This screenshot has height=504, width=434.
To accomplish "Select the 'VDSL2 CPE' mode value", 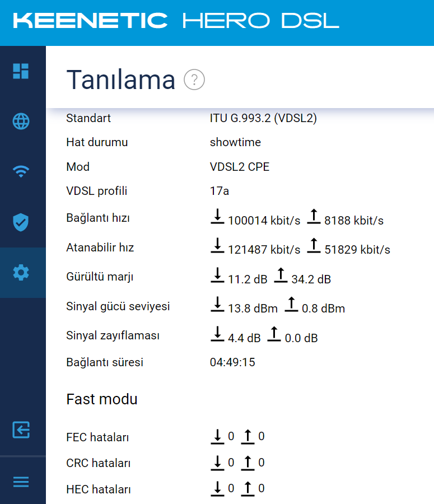I will point(240,167).
